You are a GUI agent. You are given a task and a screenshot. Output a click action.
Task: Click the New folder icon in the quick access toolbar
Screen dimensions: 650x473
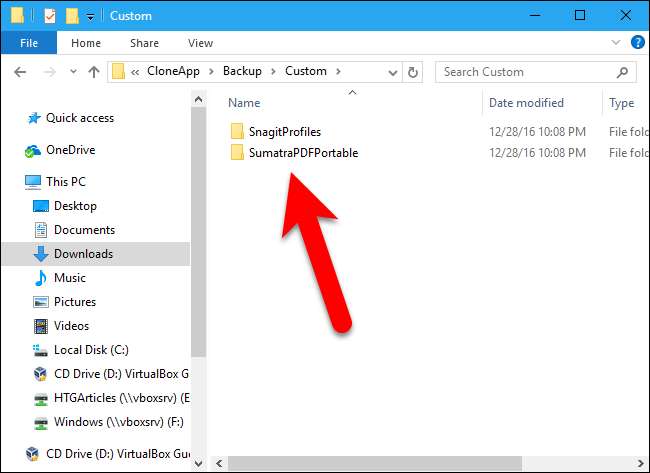click(x=72, y=16)
